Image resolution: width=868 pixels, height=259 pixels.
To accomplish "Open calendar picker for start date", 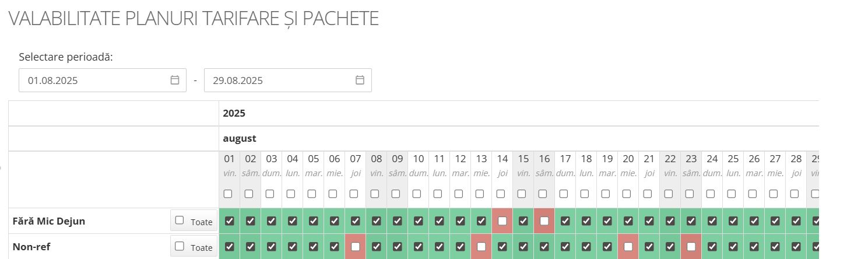I will click(x=174, y=80).
